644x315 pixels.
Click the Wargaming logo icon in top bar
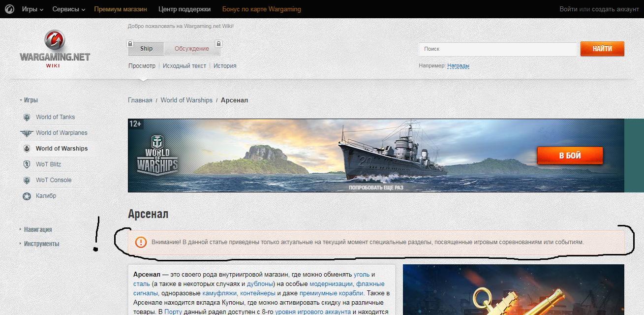[x=9, y=9]
